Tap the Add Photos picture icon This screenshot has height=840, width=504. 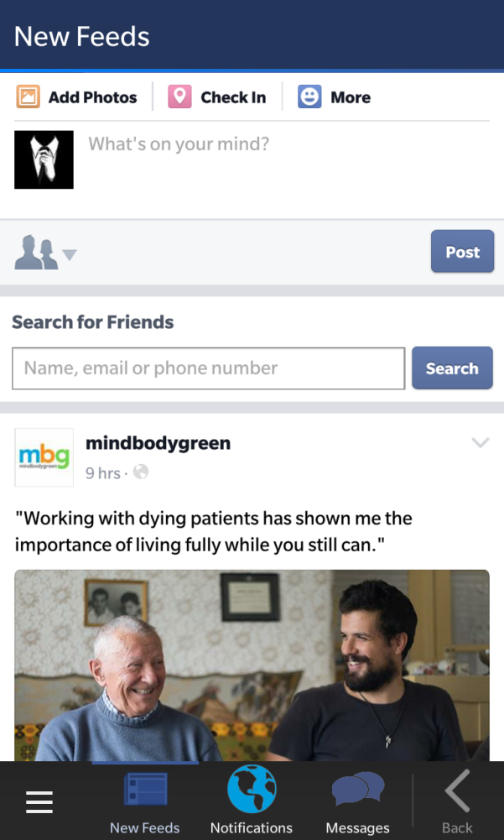click(x=28, y=97)
